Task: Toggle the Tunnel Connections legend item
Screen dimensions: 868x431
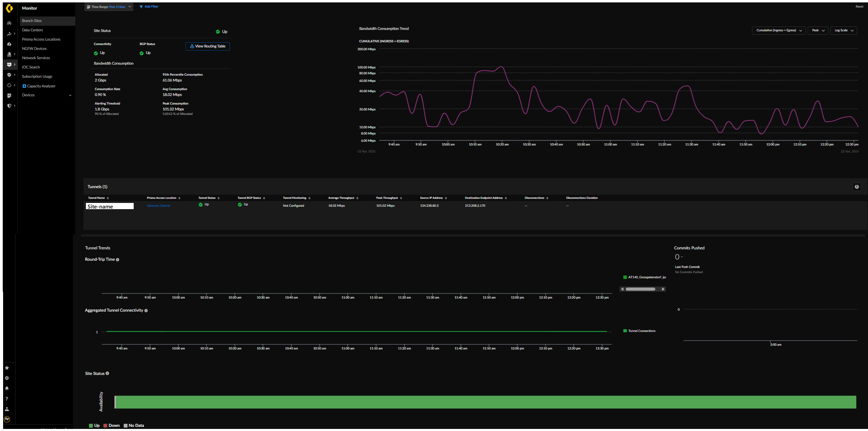Action: pos(639,331)
